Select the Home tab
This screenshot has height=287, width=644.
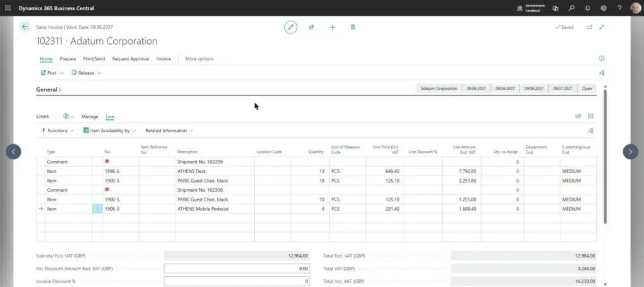click(x=46, y=59)
